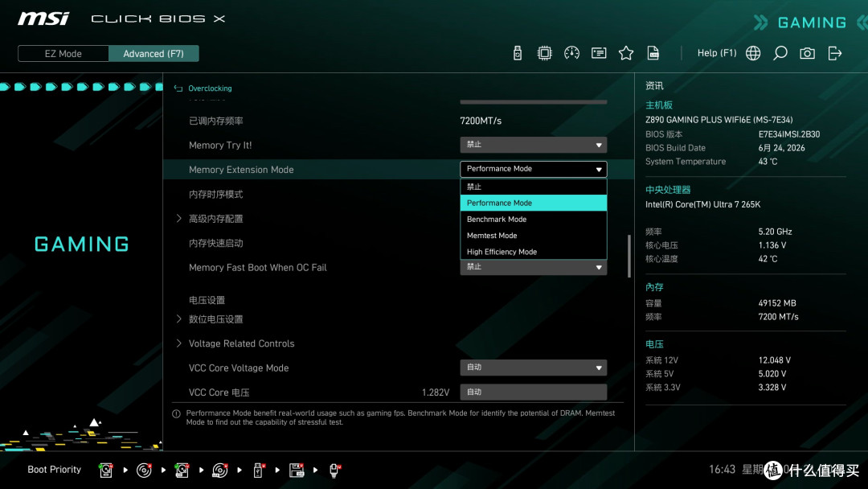Image resolution: width=868 pixels, height=489 pixels.
Task: Open Memory Fast Boot When OC Fail dropdown
Action: 533,267
